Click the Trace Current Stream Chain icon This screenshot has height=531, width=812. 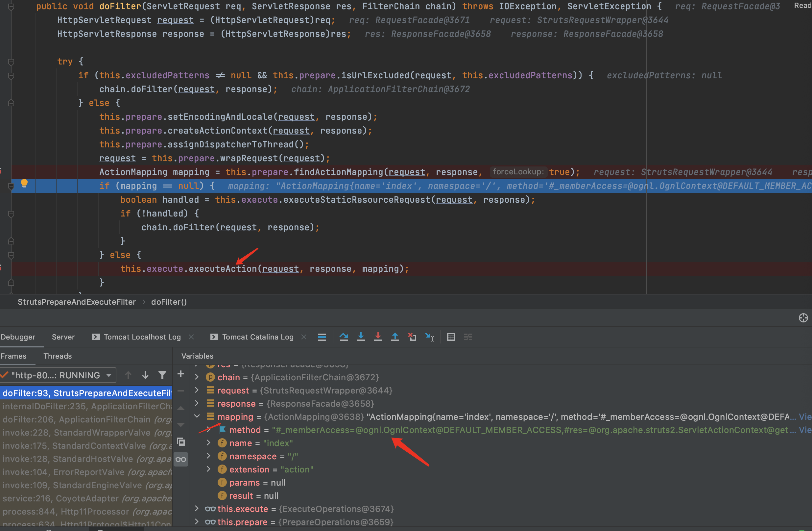click(x=468, y=337)
